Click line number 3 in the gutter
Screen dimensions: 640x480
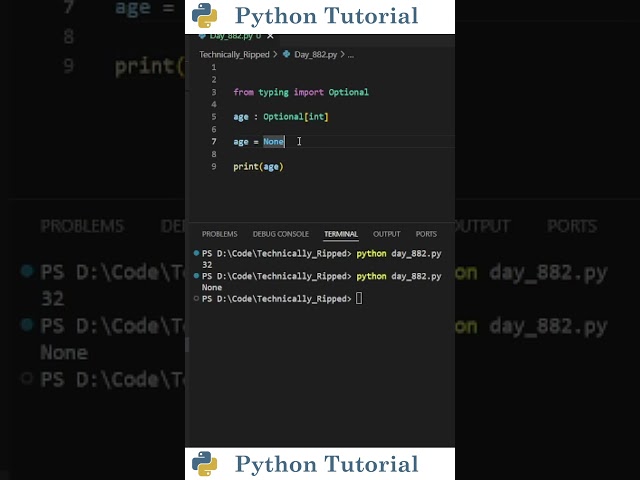tap(214, 92)
